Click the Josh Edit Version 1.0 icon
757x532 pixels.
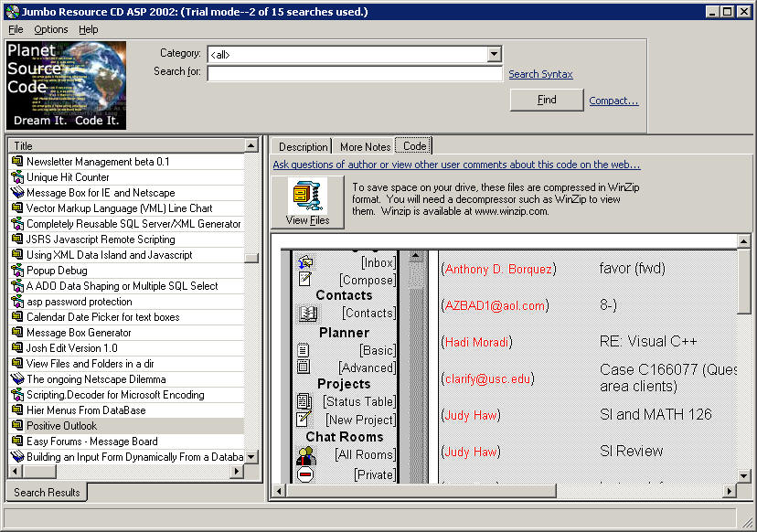click(x=17, y=347)
